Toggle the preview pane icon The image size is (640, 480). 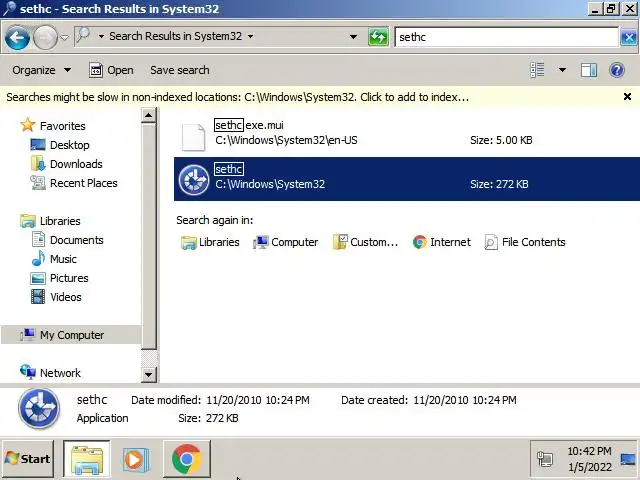[589, 70]
